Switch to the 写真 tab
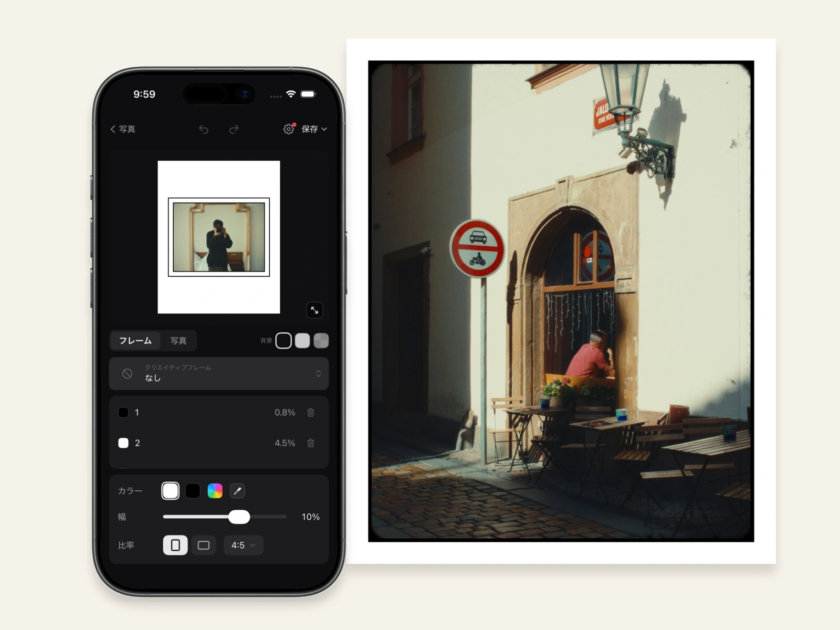Image resolution: width=840 pixels, height=630 pixels. pyautogui.click(x=178, y=341)
